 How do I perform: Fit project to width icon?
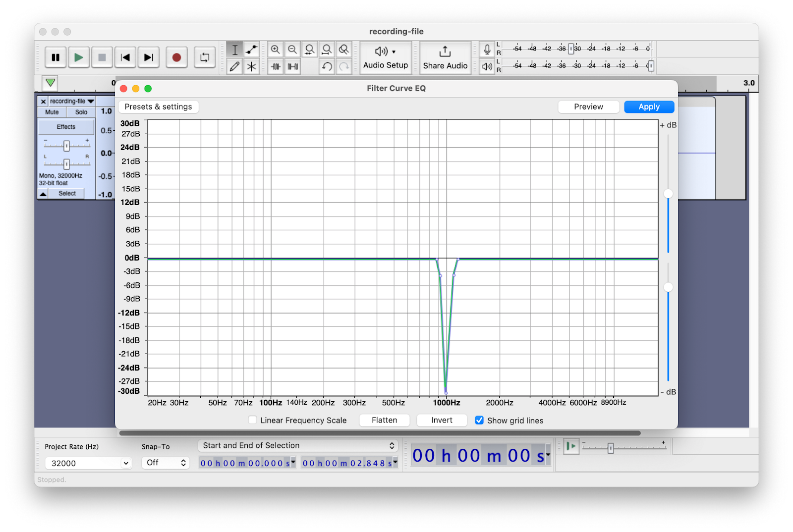click(327, 50)
